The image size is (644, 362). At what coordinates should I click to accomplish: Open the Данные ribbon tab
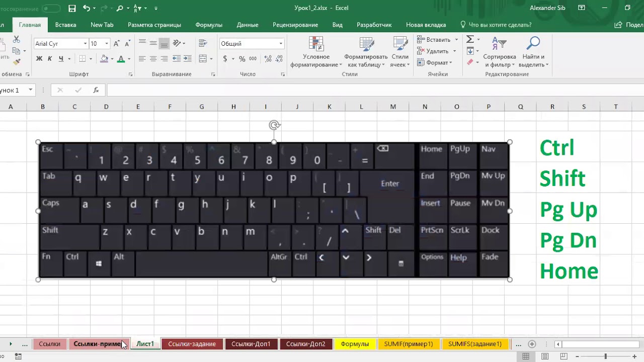tap(248, 25)
